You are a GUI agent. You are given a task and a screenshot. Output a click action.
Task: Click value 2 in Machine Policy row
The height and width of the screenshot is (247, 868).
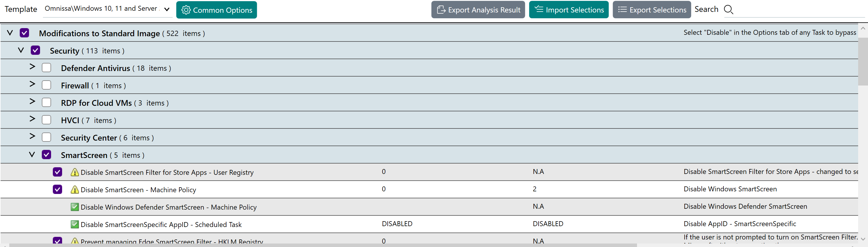point(535,189)
